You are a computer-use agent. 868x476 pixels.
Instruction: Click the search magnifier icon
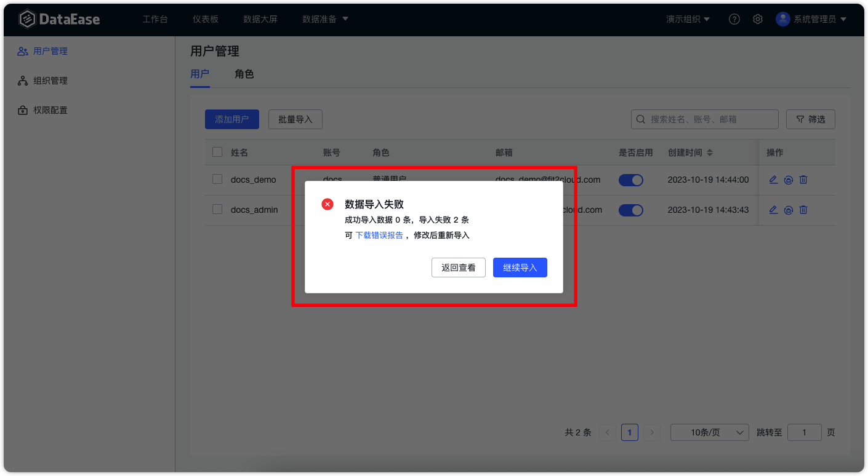tap(641, 119)
